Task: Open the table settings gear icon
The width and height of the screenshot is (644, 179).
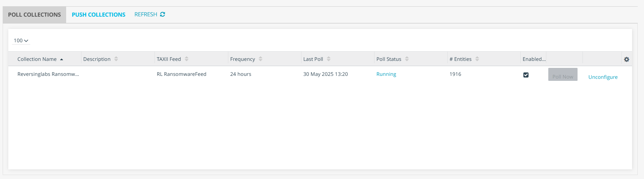Action: click(x=626, y=59)
